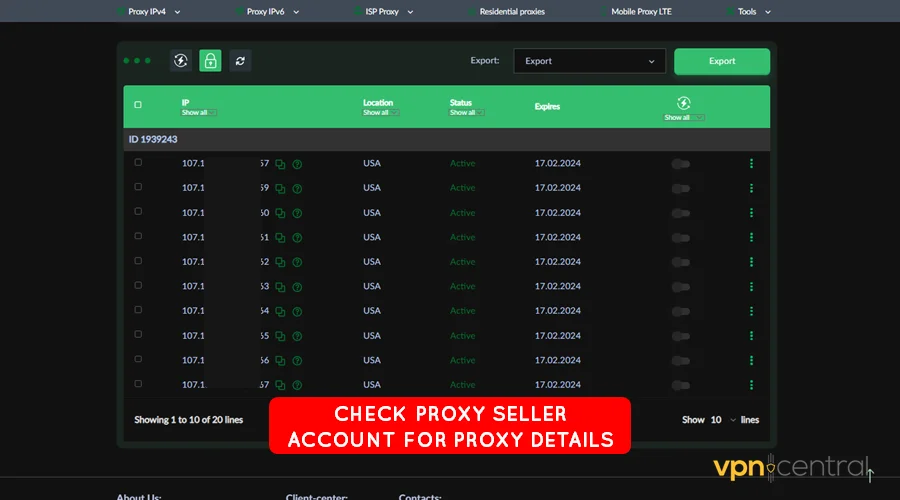This screenshot has height=500, width=900.
Task: Open the Tools menu
Action: pyautogui.click(x=753, y=11)
